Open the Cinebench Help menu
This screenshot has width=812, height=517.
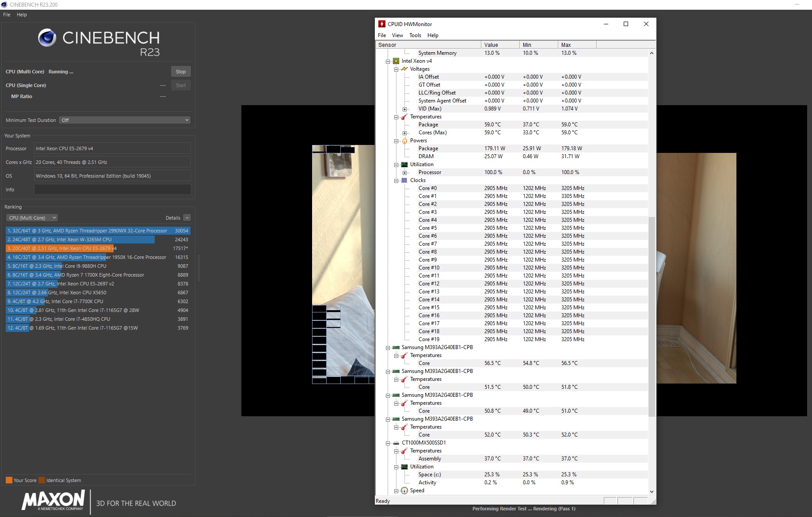(x=22, y=15)
